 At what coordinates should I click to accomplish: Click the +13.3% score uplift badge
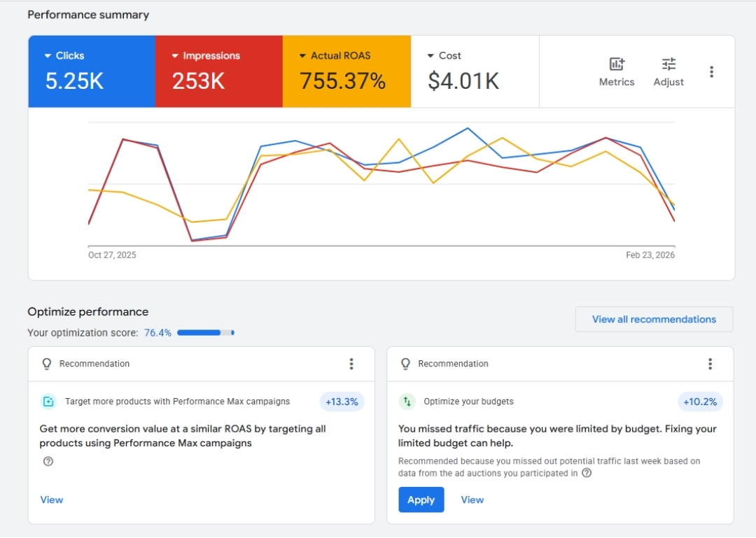(342, 402)
